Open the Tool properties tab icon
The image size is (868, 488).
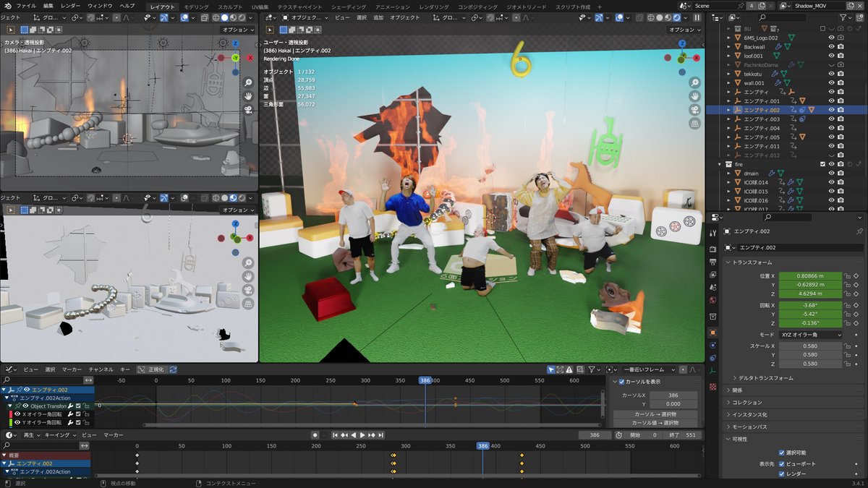pyautogui.click(x=712, y=233)
